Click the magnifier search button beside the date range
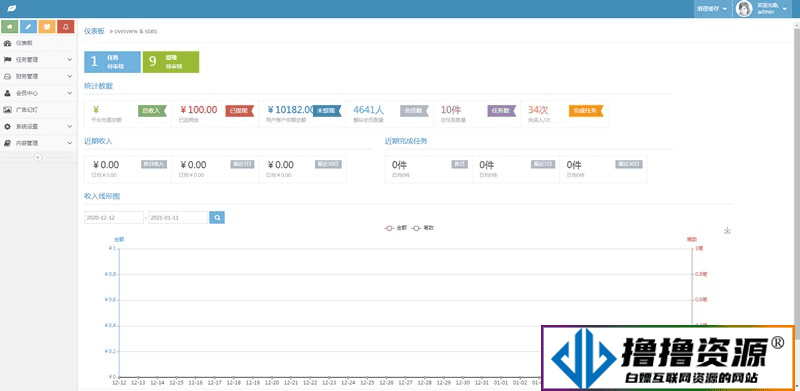Viewport: 800px width, 391px height. point(217,217)
